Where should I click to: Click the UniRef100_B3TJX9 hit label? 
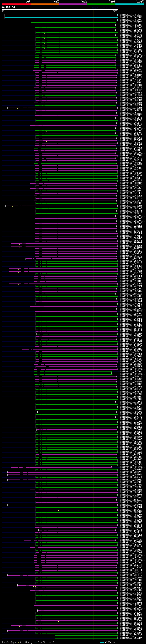click(x=131, y=273)
